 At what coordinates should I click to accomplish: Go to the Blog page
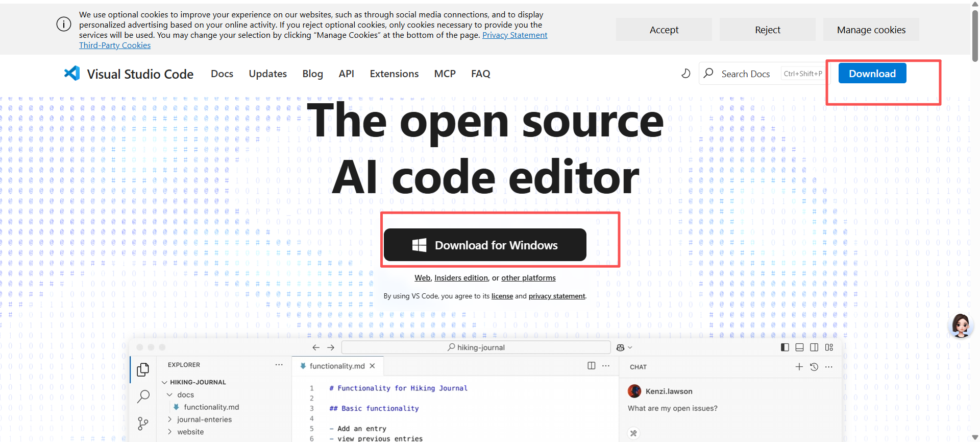point(313,74)
